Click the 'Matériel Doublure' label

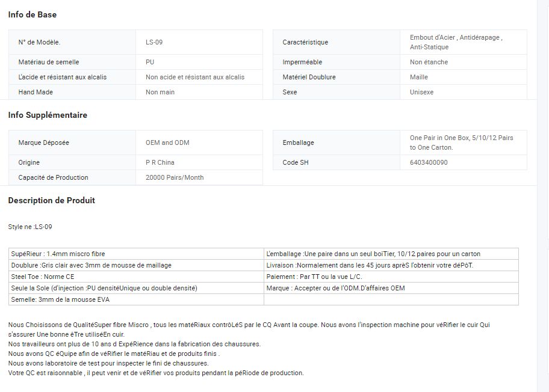[x=309, y=77]
